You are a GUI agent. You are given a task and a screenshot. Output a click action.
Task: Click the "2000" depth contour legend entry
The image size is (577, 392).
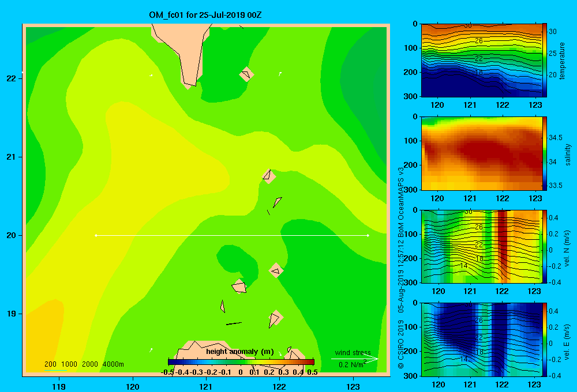[x=90, y=364]
